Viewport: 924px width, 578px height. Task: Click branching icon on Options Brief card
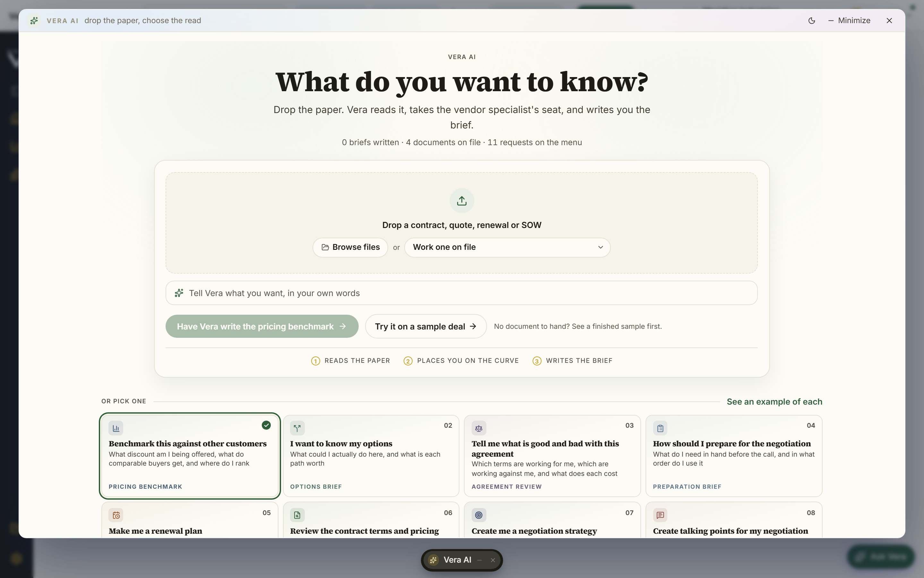point(297,429)
